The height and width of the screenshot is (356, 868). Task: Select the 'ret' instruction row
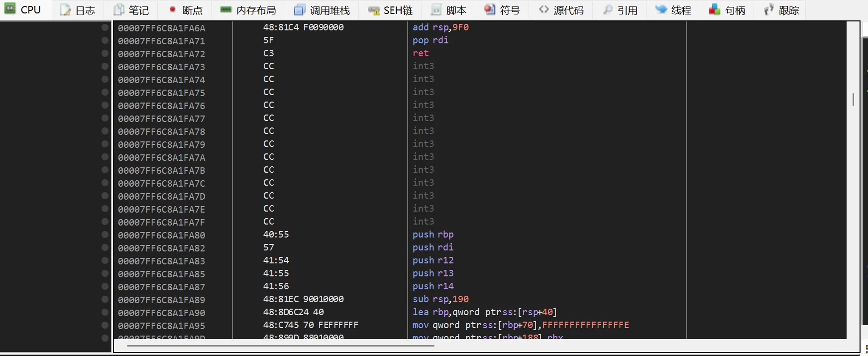click(x=421, y=53)
